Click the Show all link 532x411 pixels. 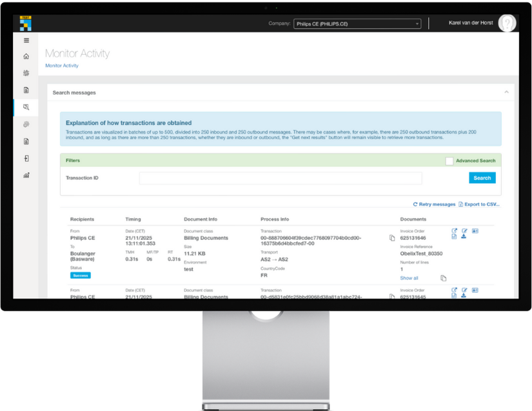tap(410, 277)
